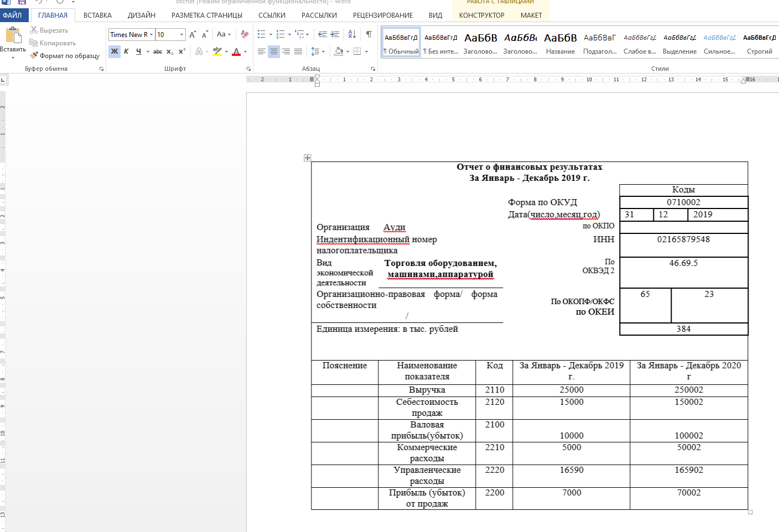Clear all formatting with the eraser icon
The width and height of the screenshot is (779, 532).
pyautogui.click(x=245, y=34)
